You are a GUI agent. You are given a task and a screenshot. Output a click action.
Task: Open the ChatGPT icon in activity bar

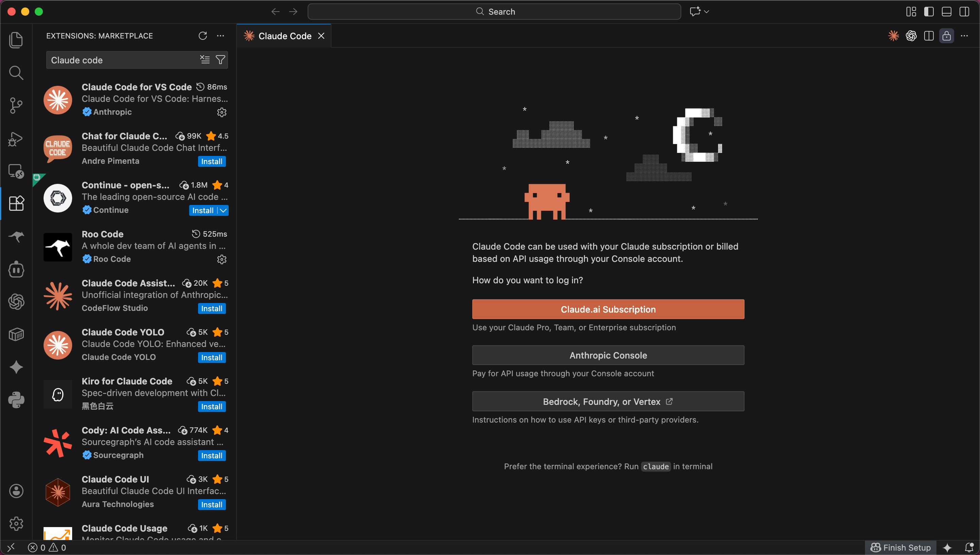pos(16,302)
